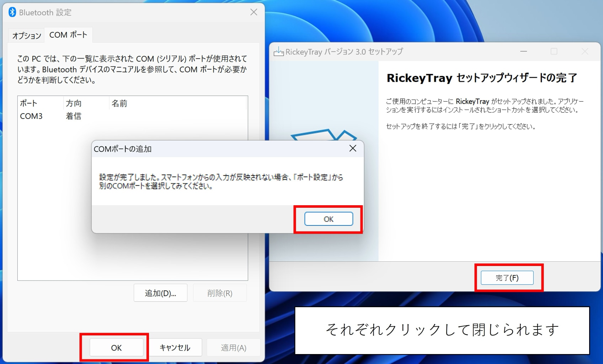Close the Bluetooth 設定 window
Viewport: 603px width, 364px height.
coord(254,12)
